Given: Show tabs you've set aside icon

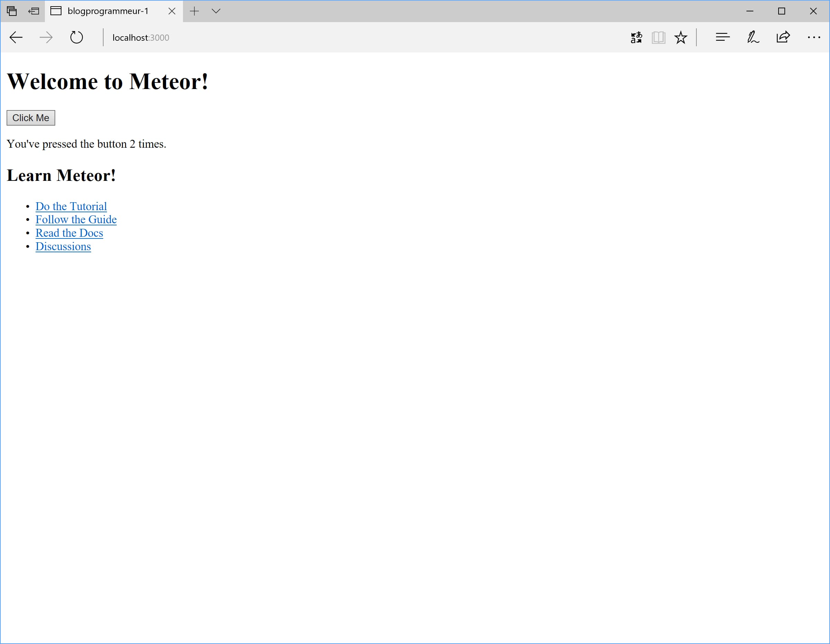Looking at the screenshot, I should pyautogui.click(x=12, y=11).
